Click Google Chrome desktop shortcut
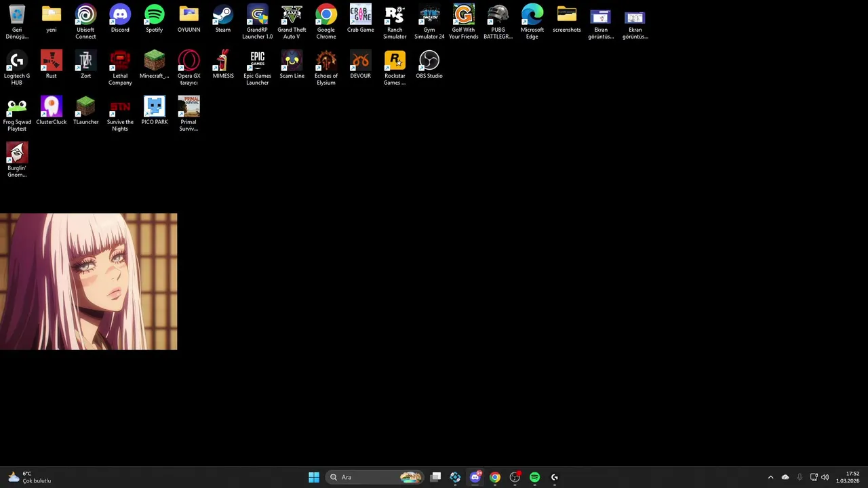 click(x=325, y=22)
